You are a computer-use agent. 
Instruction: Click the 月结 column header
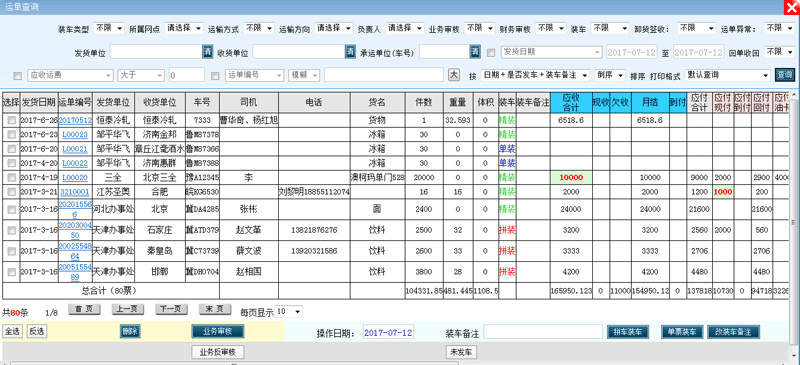pyautogui.click(x=651, y=102)
